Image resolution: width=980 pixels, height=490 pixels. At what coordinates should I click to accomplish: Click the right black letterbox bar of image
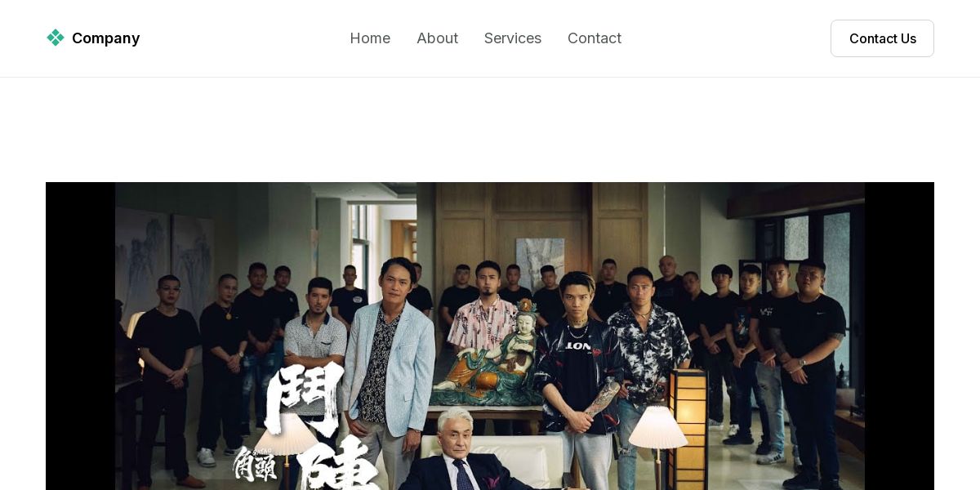pos(899,336)
